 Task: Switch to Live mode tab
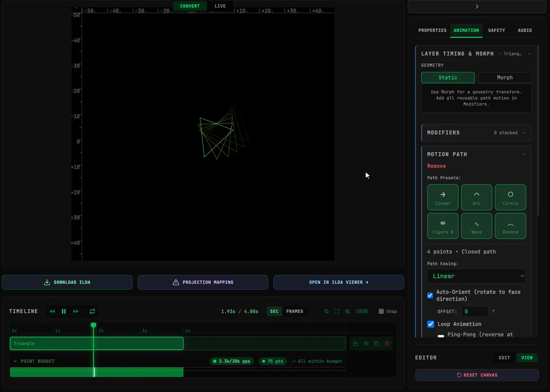pos(220,6)
